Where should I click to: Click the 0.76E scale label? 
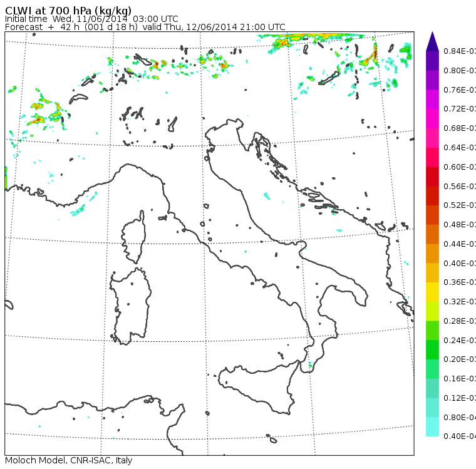[x=460, y=90]
